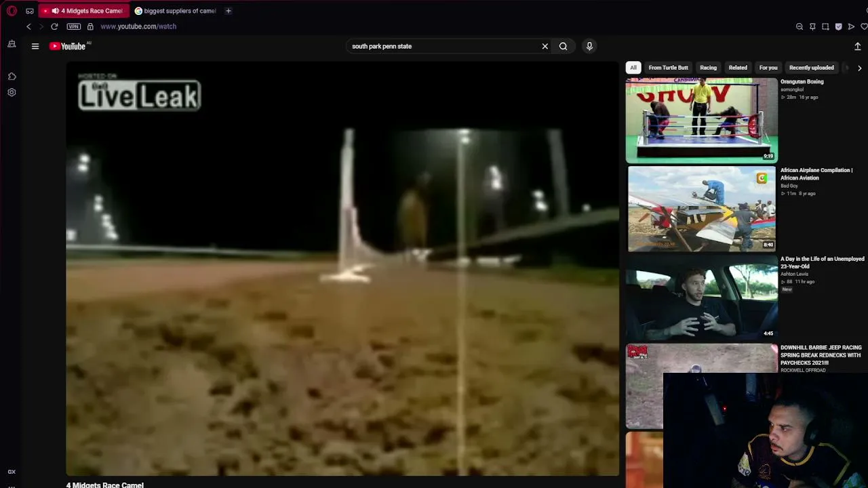868x488 pixels.
Task: Open the Orangutan Boxing video title
Action: 802,81
